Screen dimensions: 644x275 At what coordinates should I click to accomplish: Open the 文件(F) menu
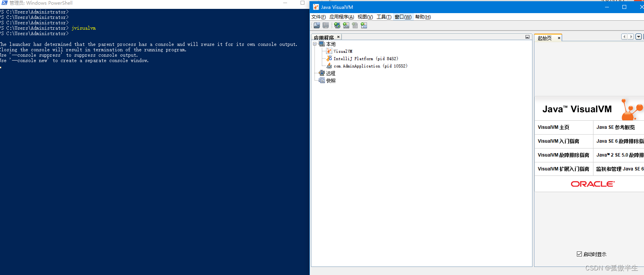tap(318, 17)
